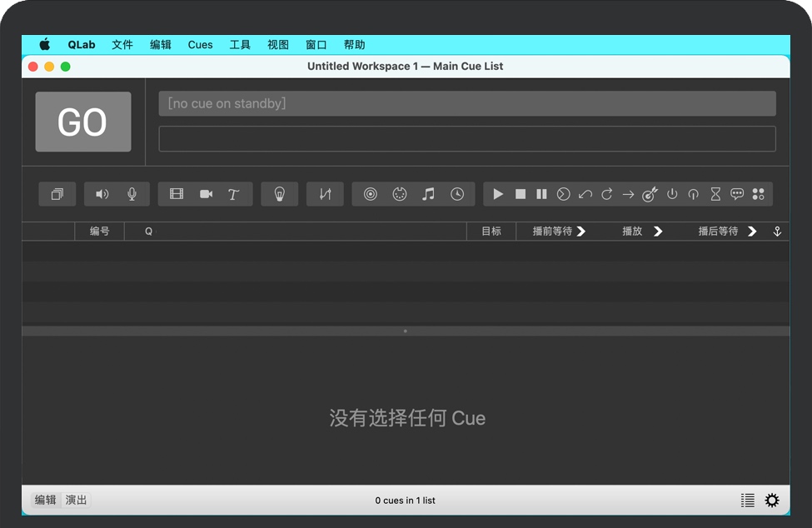Add a Video cue with filmstrip icon

coord(177,194)
